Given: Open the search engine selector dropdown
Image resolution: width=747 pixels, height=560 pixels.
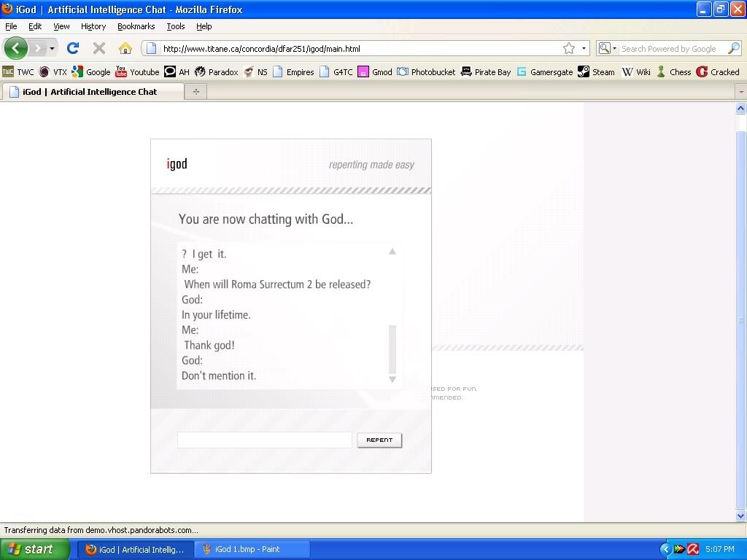Looking at the screenshot, I should (607, 48).
